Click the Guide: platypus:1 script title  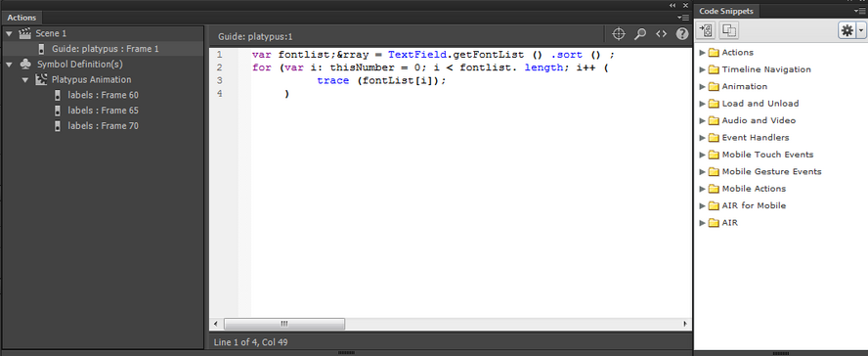tap(255, 36)
